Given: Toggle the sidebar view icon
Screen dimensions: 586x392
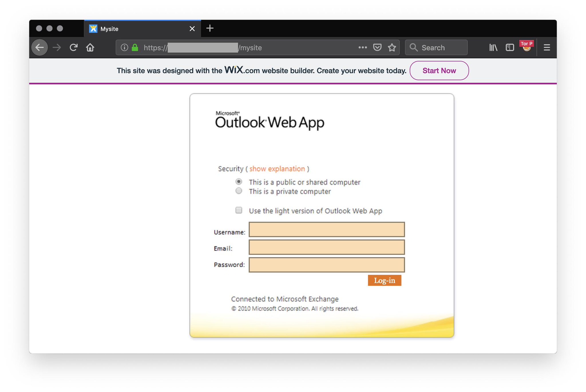Looking at the screenshot, I should tap(510, 47).
